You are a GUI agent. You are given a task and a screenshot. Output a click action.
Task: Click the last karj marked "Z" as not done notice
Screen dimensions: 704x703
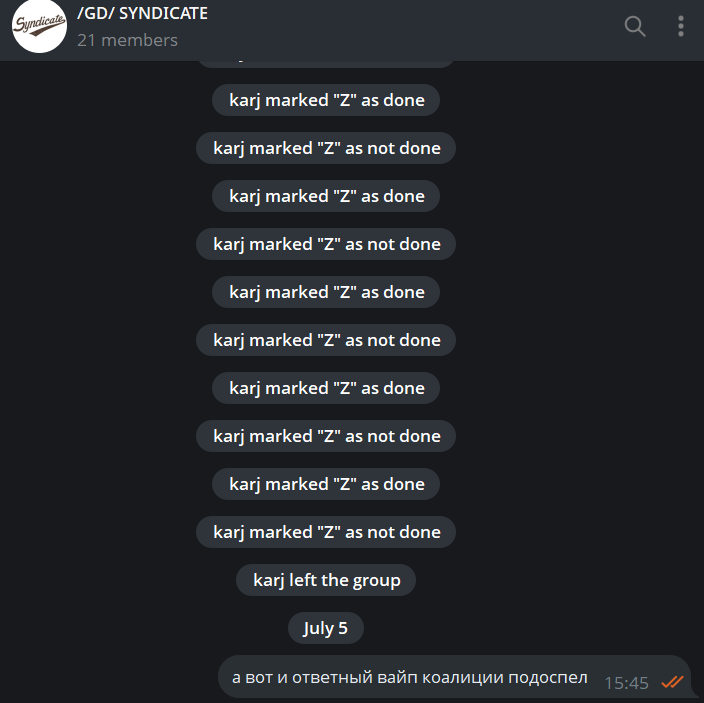coord(326,532)
